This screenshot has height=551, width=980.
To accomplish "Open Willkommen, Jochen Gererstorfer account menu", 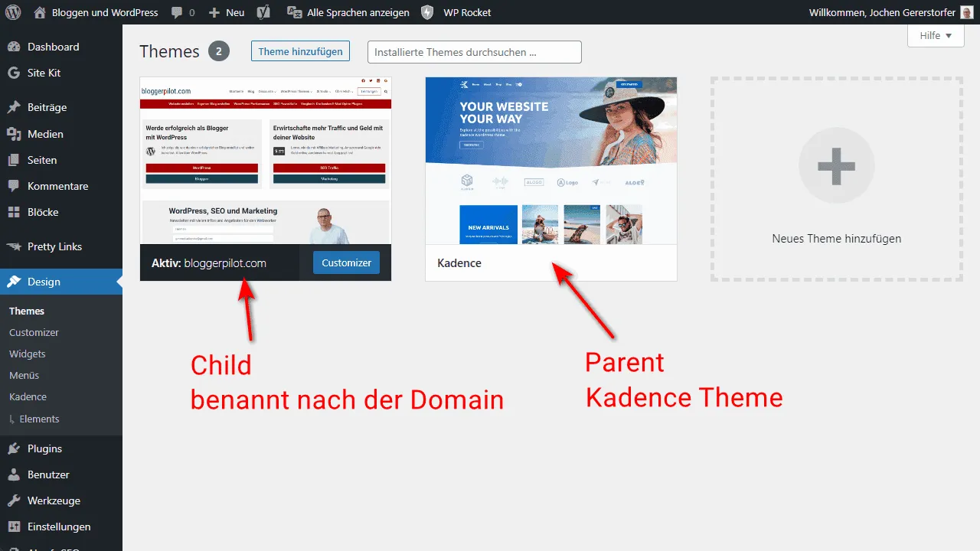I will tap(891, 12).
